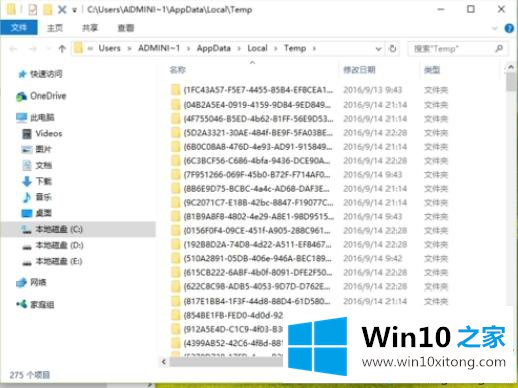Open the 文件 ribbon tab
Screen dimensions: 518x388
pos(19,27)
